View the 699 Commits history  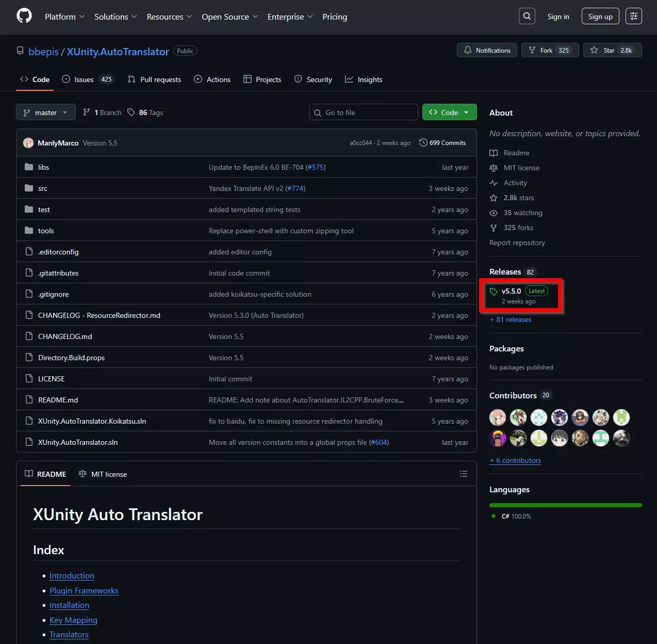tap(442, 143)
